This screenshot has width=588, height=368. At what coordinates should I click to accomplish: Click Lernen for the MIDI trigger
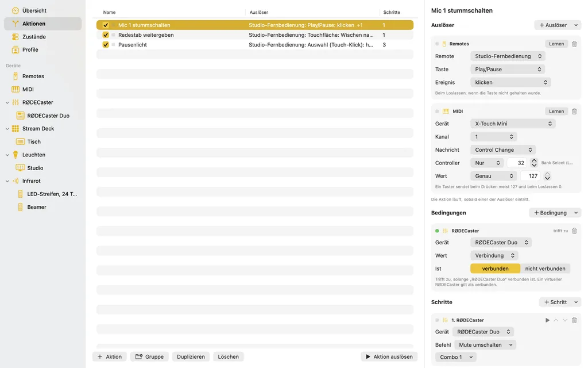[x=556, y=112]
